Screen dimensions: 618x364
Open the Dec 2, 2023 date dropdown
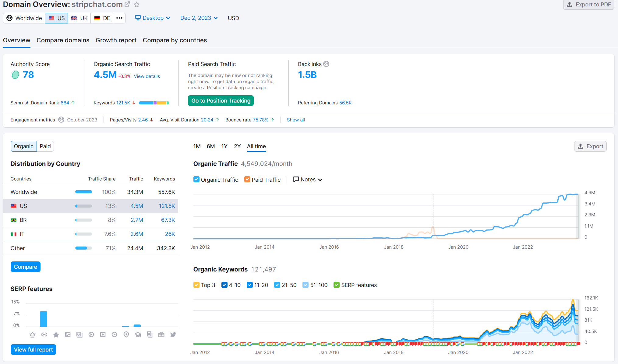point(199,18)
